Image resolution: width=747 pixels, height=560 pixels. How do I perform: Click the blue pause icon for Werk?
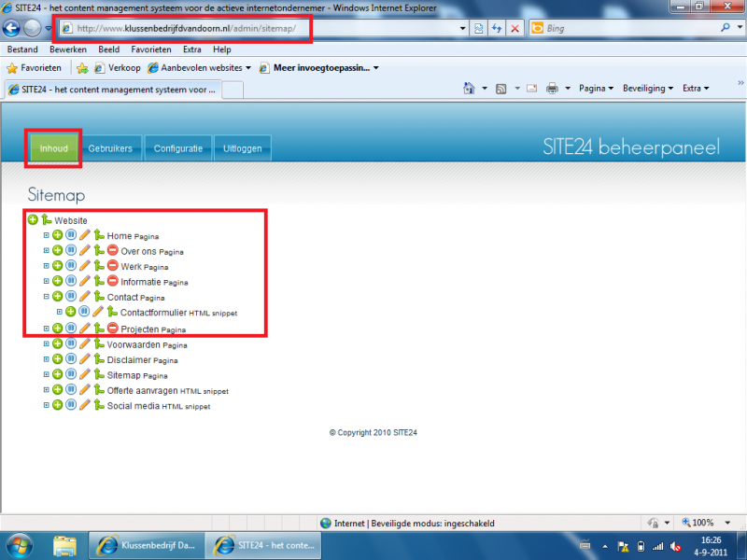(x=71, y=266)
